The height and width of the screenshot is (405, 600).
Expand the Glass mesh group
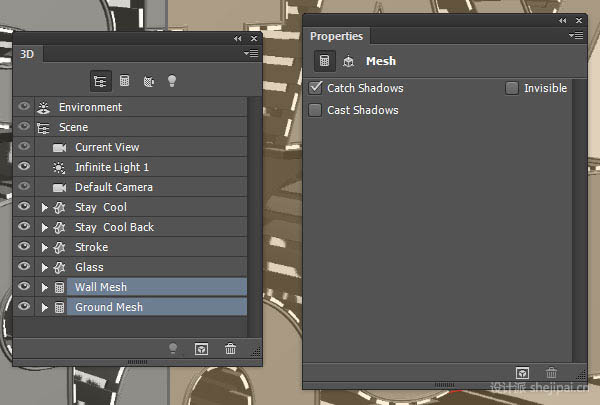pos(44,267)
